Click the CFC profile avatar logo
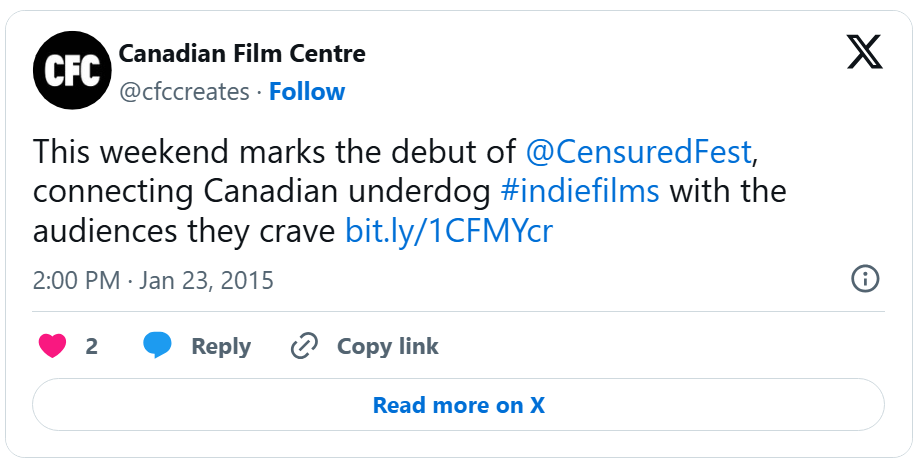 70,71
